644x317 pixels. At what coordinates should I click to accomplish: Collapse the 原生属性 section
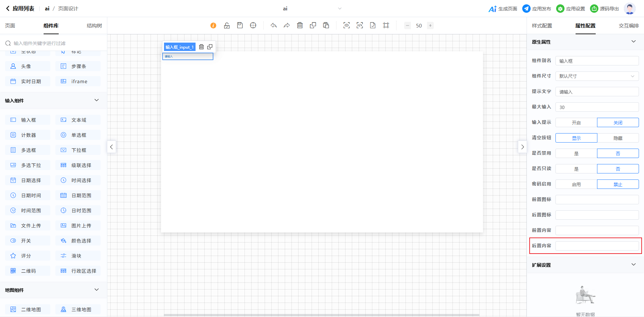click(633, 42)
